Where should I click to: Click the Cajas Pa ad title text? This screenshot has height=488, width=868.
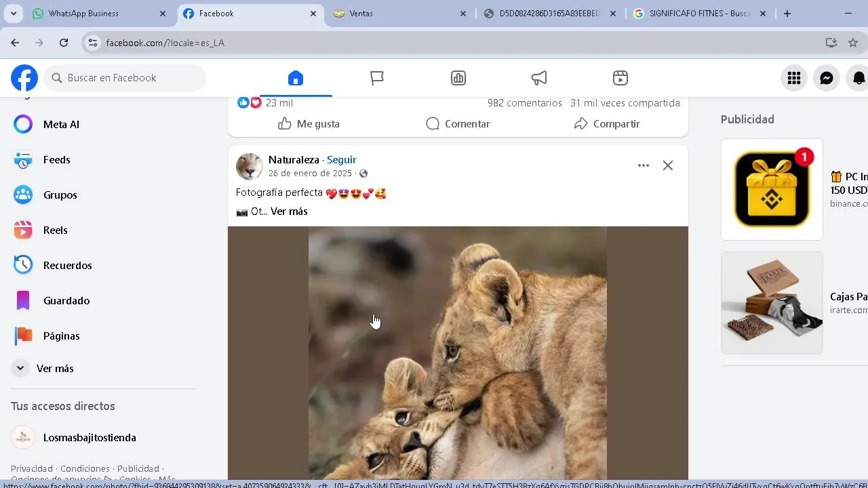pos(849,297)
